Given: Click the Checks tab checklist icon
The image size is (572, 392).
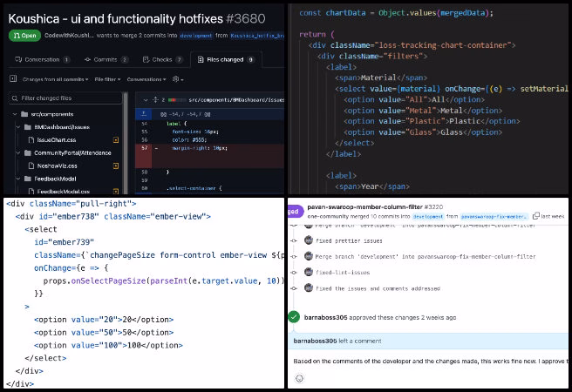Looking at the screenshot, I should [x=146, y=59].
